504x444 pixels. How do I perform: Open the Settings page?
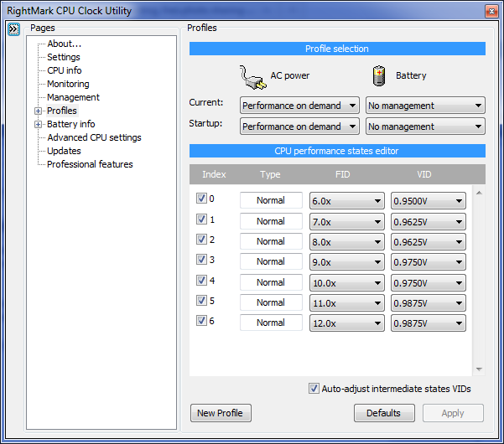tap(64, 57)
